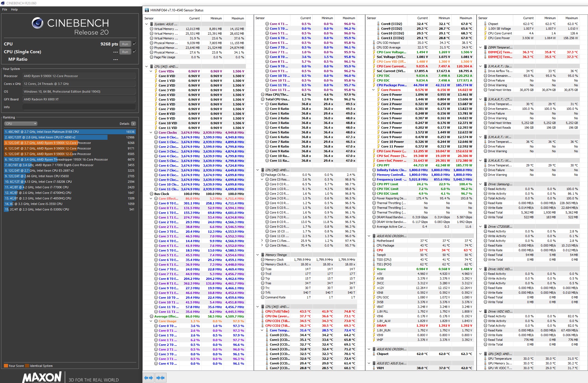Expand the Core C1 Residency node
This screenshot has height=383, width=588.
coord(262,241)
